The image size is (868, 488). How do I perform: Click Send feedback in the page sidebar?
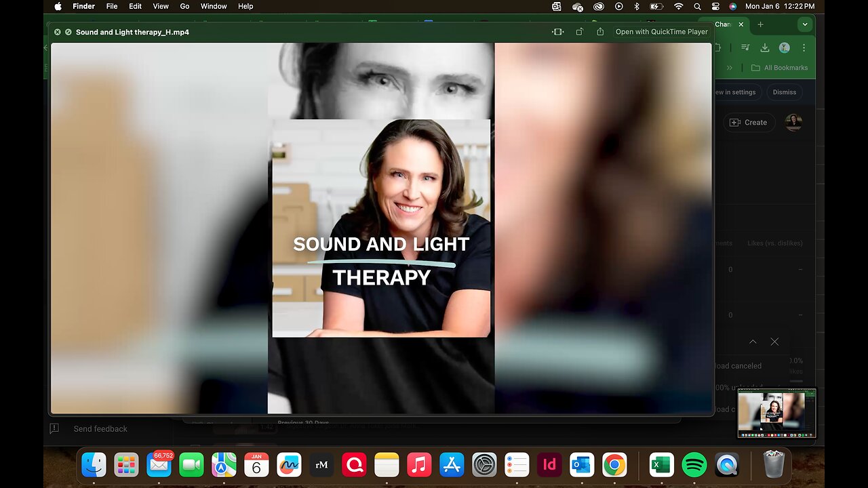pyautogui.click(x=100, y=429)
